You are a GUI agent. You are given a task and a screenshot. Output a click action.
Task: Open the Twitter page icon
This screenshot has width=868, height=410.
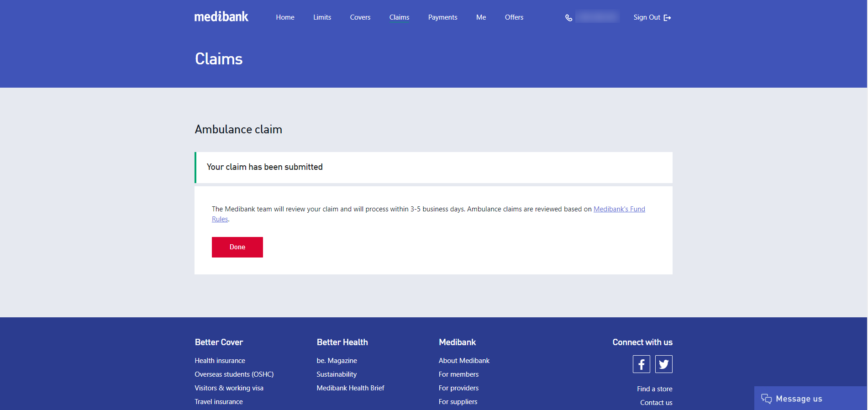(663, 364)
